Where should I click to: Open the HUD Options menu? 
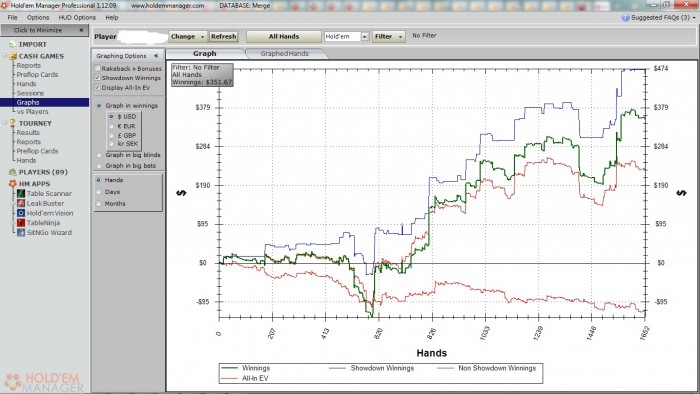[77, 17]
